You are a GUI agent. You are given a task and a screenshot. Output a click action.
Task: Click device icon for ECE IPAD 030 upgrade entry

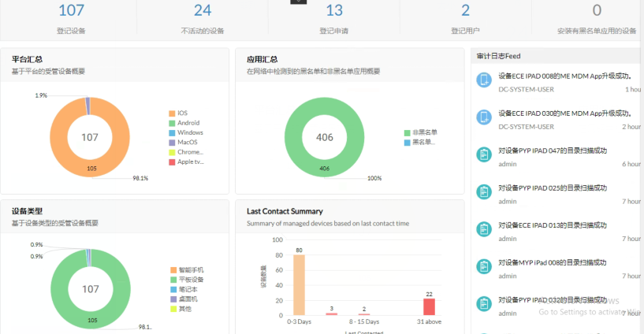(484, 117)
